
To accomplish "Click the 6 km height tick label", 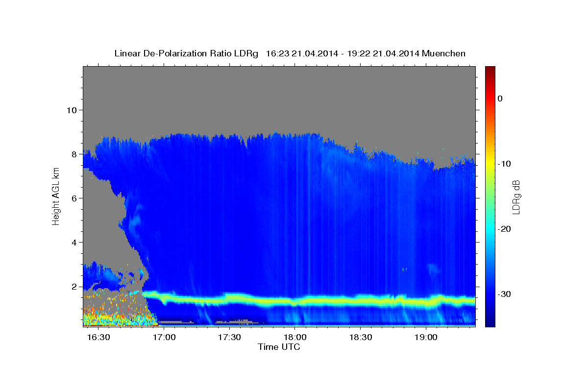I will click(x=73, y=198).
